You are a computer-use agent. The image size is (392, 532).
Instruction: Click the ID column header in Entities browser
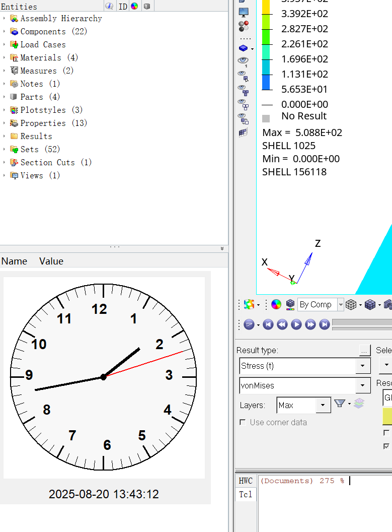coord(123,7)
